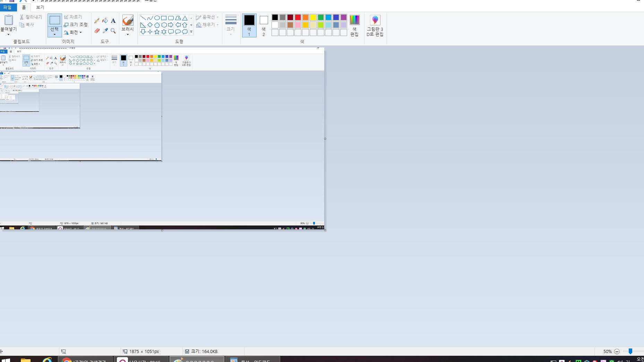The width and height of the screenshot is (644, 362).
Task: Select the Color picker eyedropper tool
Action: 105,31
